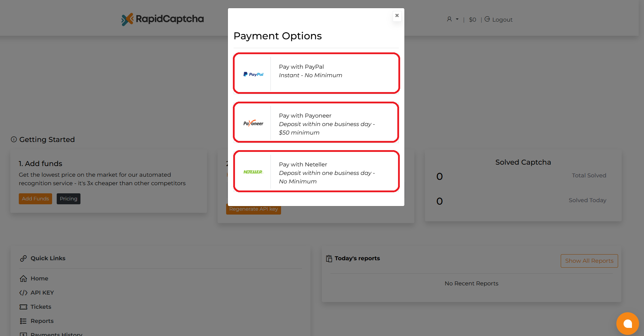Click the Payoneer logo icon
Image resolution: width=644 pixels, height=336 pixels.
(253, 123)
